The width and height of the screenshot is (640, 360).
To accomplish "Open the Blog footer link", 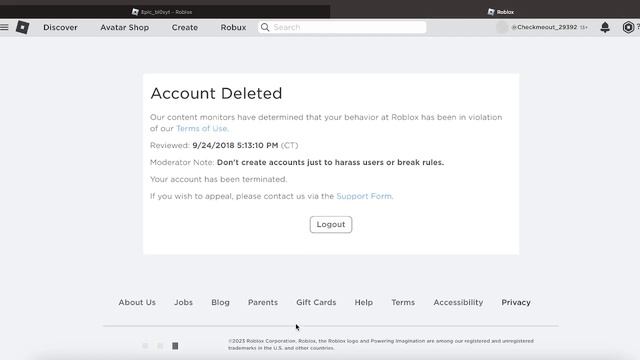I will [x=220, y=302].
